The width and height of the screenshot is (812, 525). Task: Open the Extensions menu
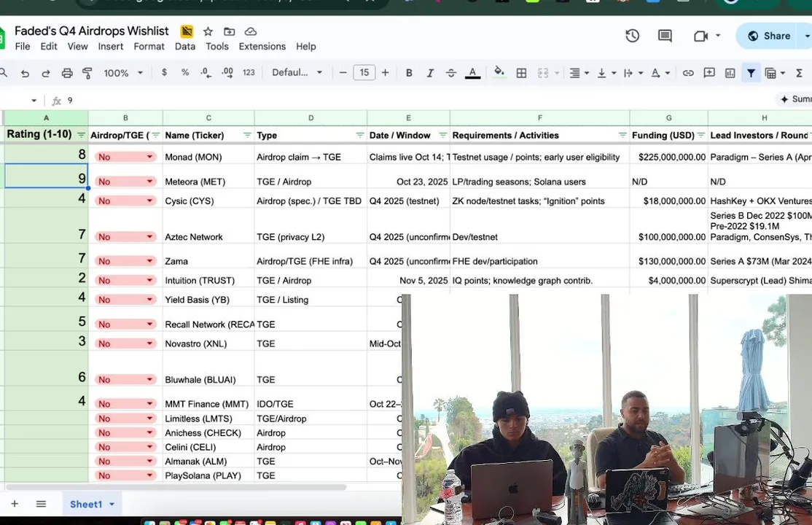coord(262,46)
